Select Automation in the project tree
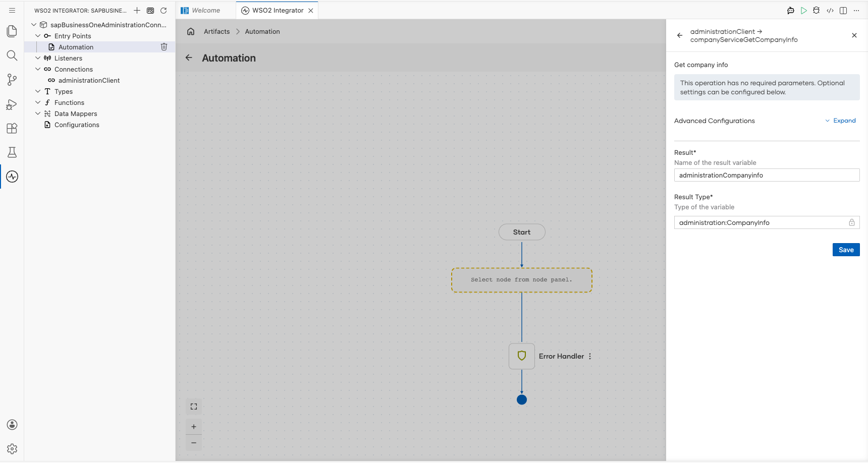 coord(76,47)
